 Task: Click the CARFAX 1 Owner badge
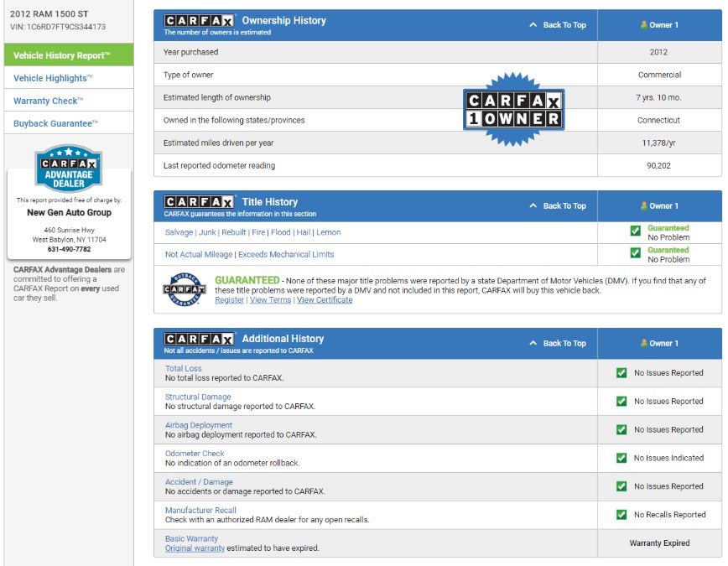point(513,109)
